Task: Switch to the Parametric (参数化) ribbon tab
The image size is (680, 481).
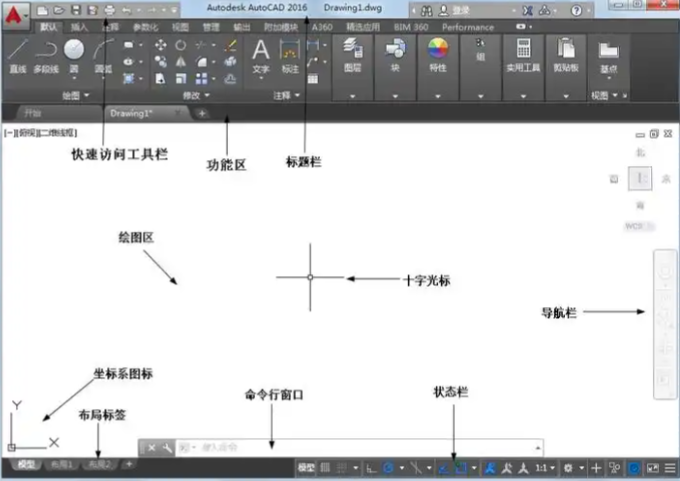Action: pos(145,27)
